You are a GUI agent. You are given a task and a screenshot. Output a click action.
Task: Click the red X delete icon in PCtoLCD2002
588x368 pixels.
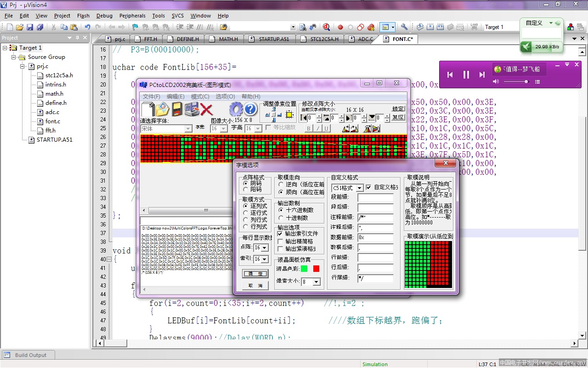(x=206, y=109)
